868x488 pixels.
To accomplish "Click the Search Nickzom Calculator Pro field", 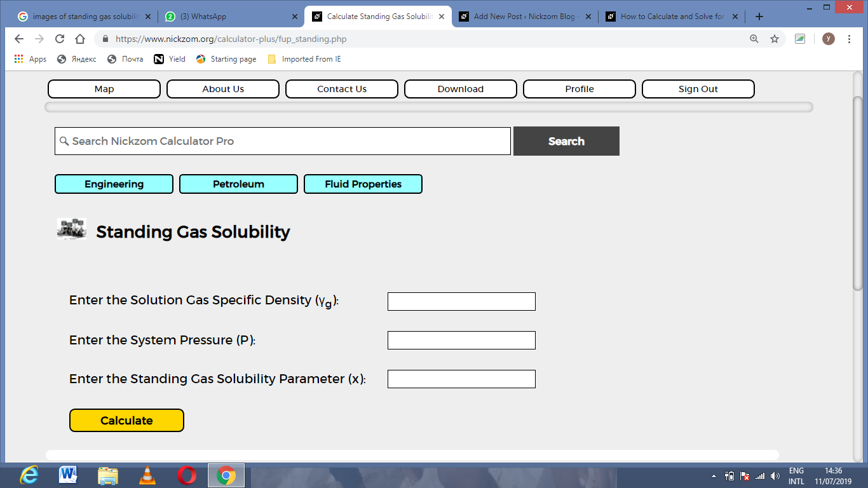I will click(283, 141).
